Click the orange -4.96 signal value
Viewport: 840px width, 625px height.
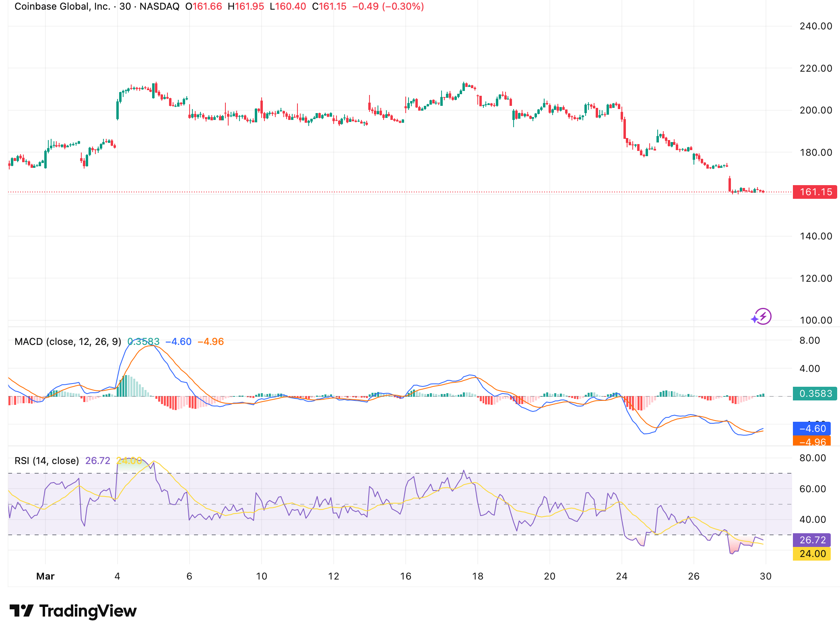click(x=211, y=341)
